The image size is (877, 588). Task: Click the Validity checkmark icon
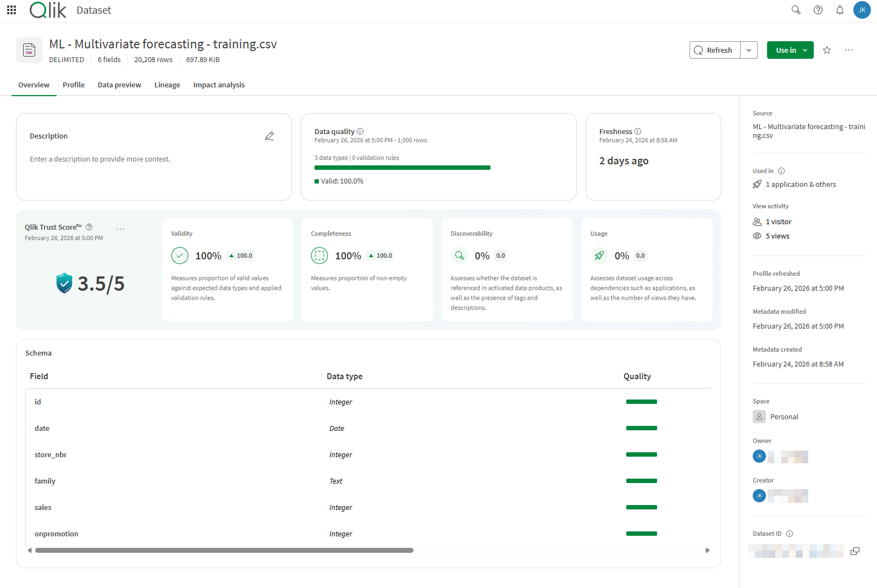[x=180, y=256]
